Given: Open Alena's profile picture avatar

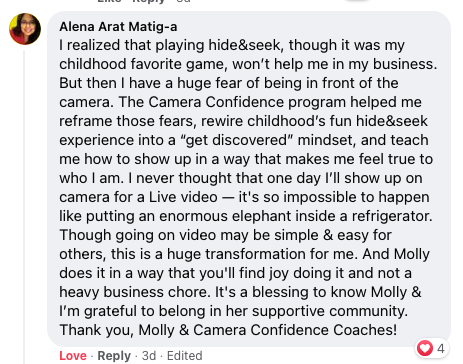Looking at the screenshot, I should pos(25,29).
